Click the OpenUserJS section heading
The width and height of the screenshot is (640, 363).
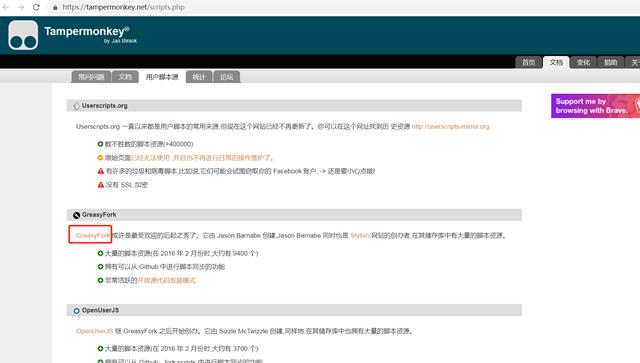click(x=100, y=310)
